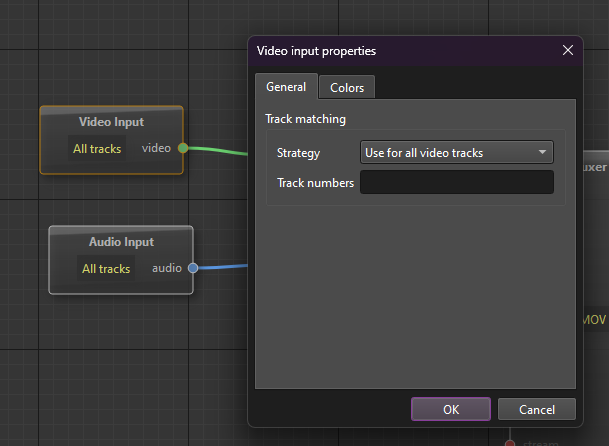Select the Video Input node title
The width and height of the screenshot is (609, 446).
[111, 122]
